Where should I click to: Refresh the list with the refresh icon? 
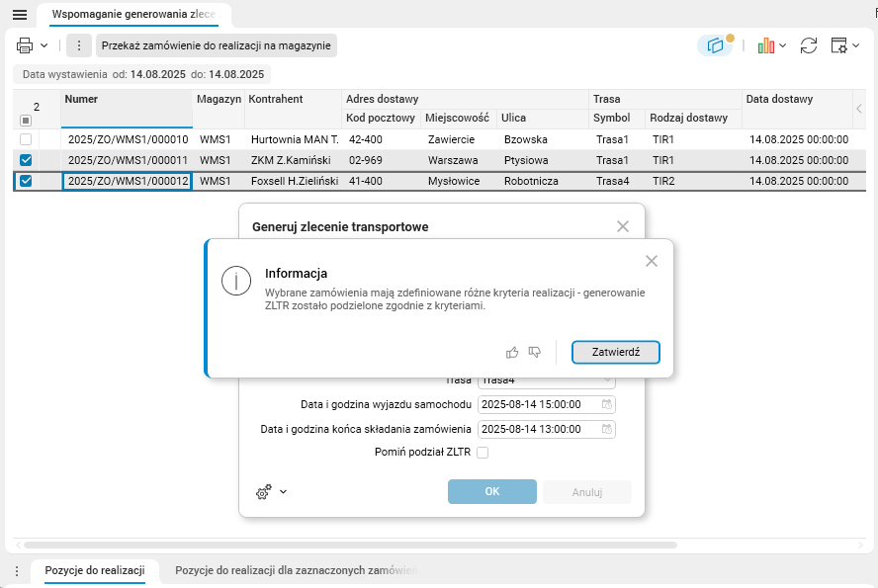[809, 45]
